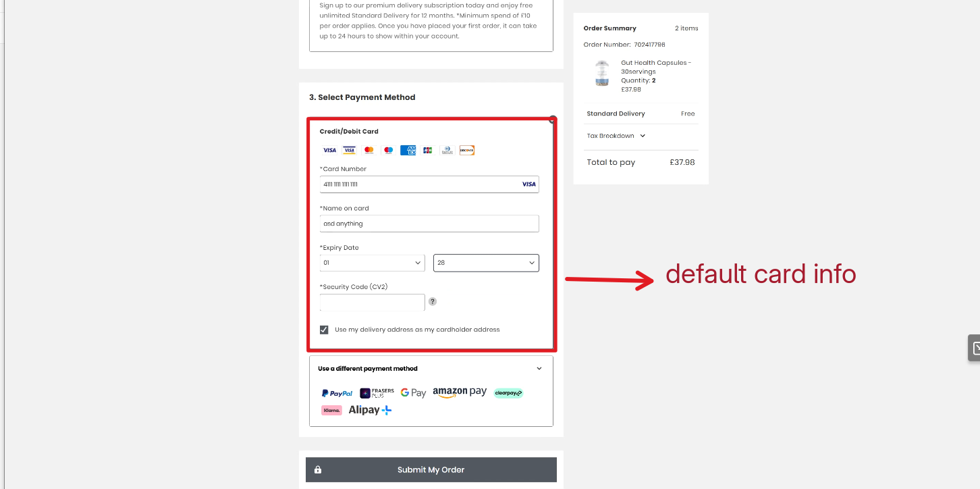Viewport: 980px width, 489px height.
Task: Click the PayPal payment logo
Action: pyautogui.click(x=337, y=393)
